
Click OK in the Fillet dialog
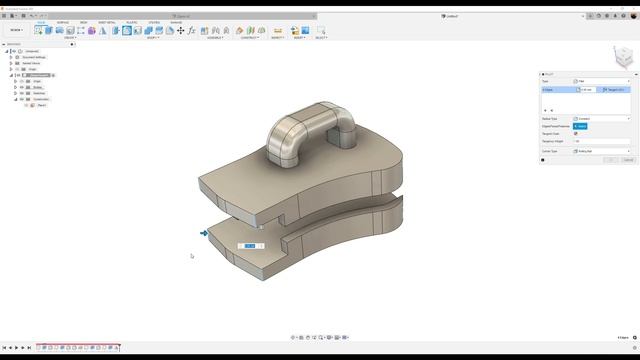tap(611, 160)
